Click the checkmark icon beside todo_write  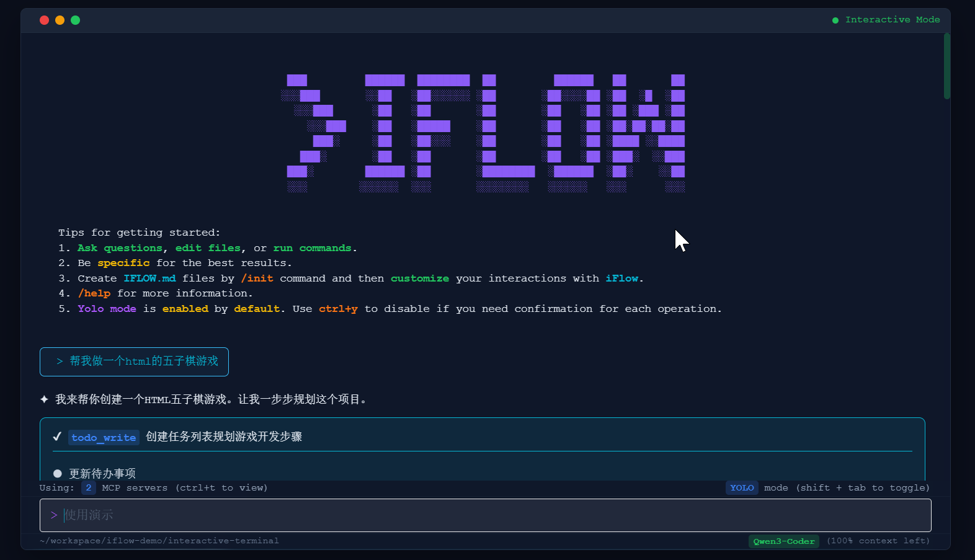[x=57, y=437]
